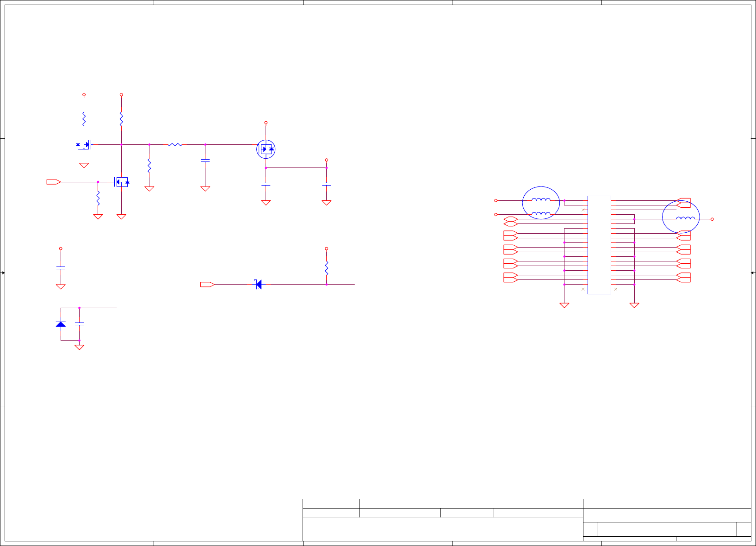Select the input port feeding the Zener diode
This screenshot has height=546, width=756.
tap(207, 284)
